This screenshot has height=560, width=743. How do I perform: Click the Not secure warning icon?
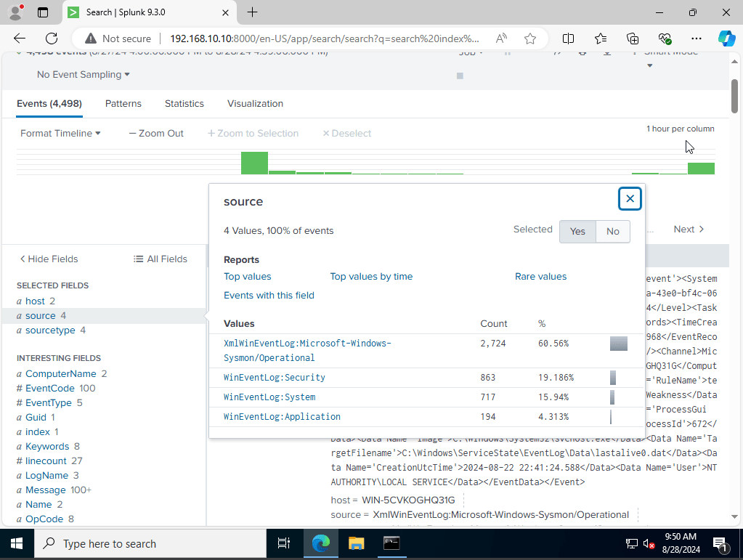tap(91, 38)
